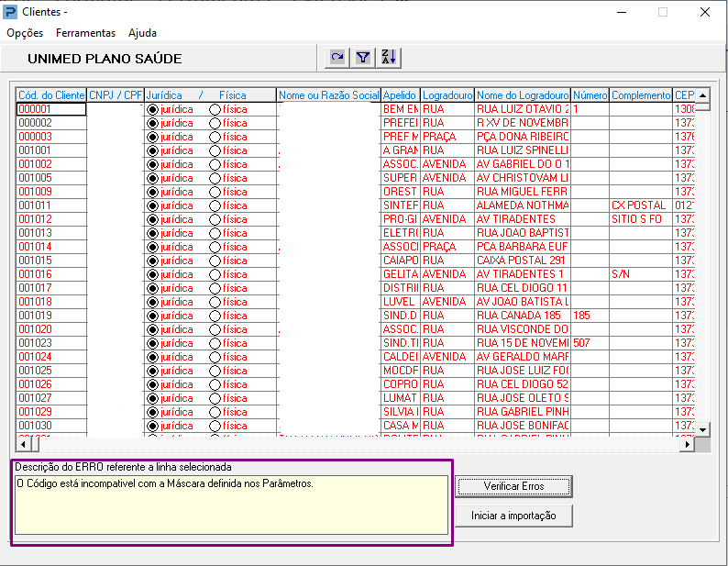Click the Apelido column header
Image resolution: width=728 pixels, height=566 pixels.
(400, 95)
